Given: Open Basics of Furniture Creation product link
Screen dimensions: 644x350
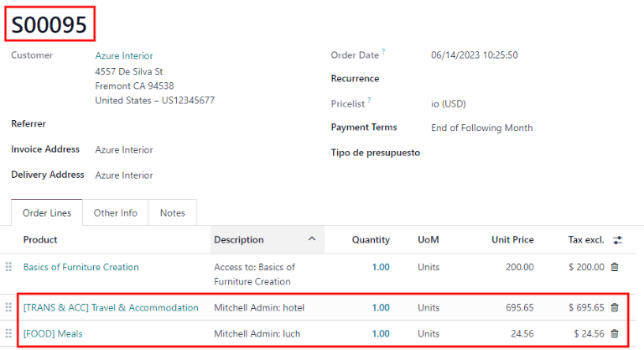Looking at the screenshot, I should [80, 267].
